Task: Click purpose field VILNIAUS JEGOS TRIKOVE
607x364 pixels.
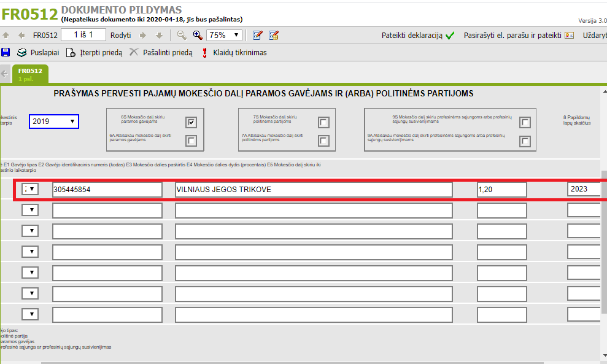Action: point(314,190)
